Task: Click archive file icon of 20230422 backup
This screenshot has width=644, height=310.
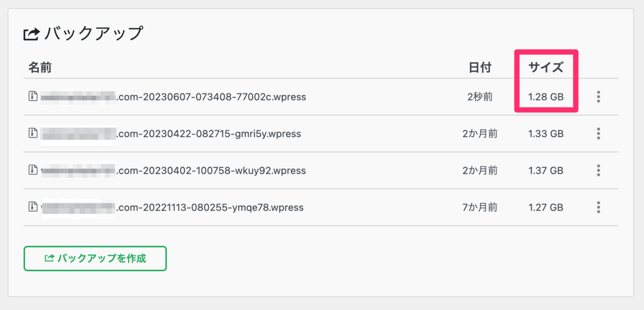Action: click(x=33, y=133)
